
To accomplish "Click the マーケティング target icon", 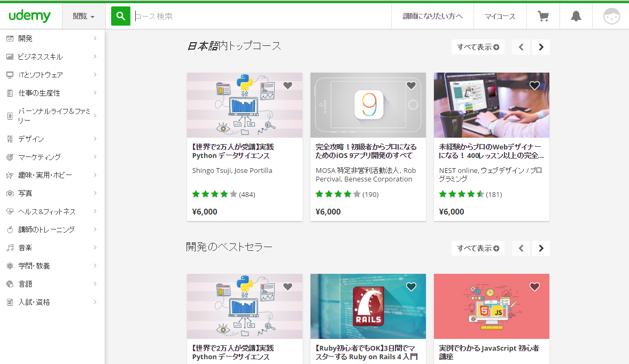I will coord(10,157).
